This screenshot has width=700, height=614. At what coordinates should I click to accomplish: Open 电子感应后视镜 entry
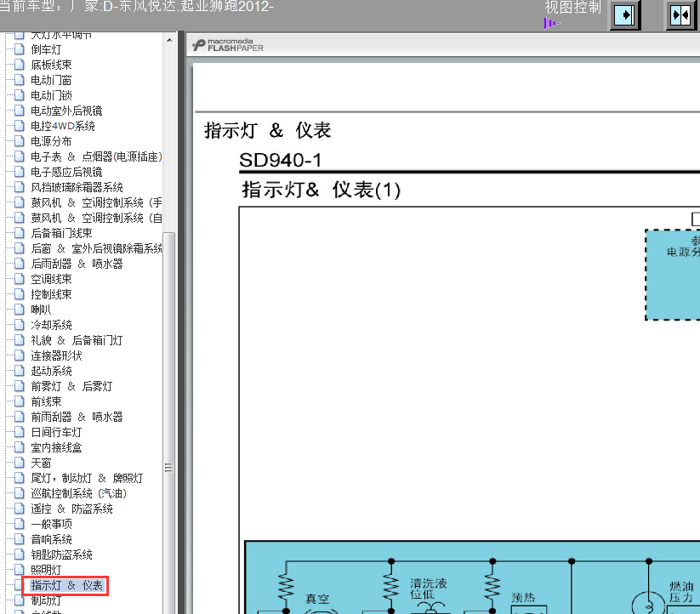[x=66, y=172]
